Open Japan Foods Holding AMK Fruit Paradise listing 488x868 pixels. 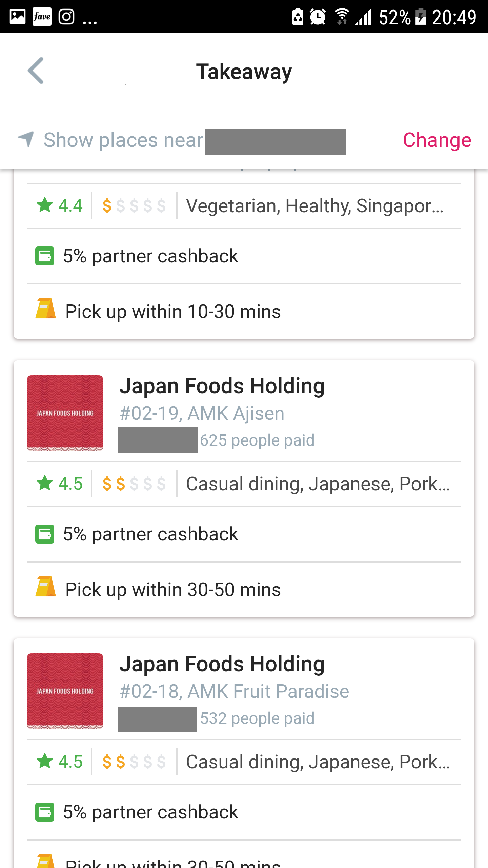point(222,664)
